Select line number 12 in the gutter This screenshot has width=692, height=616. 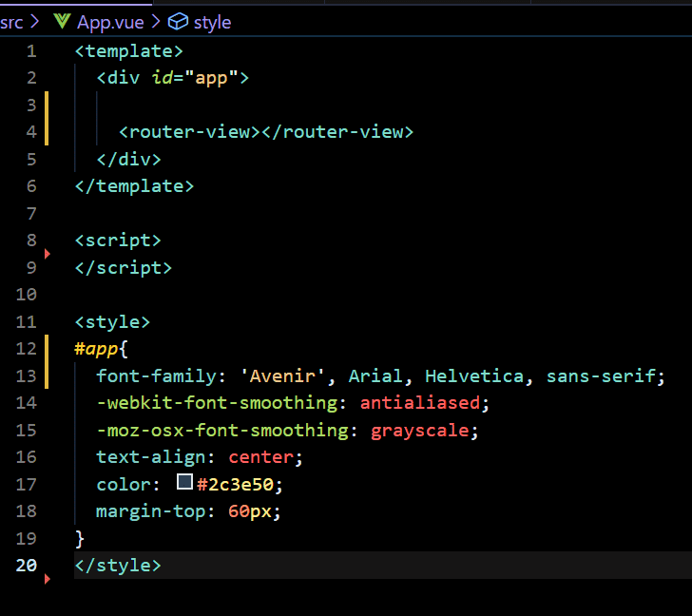pos(26,349)
